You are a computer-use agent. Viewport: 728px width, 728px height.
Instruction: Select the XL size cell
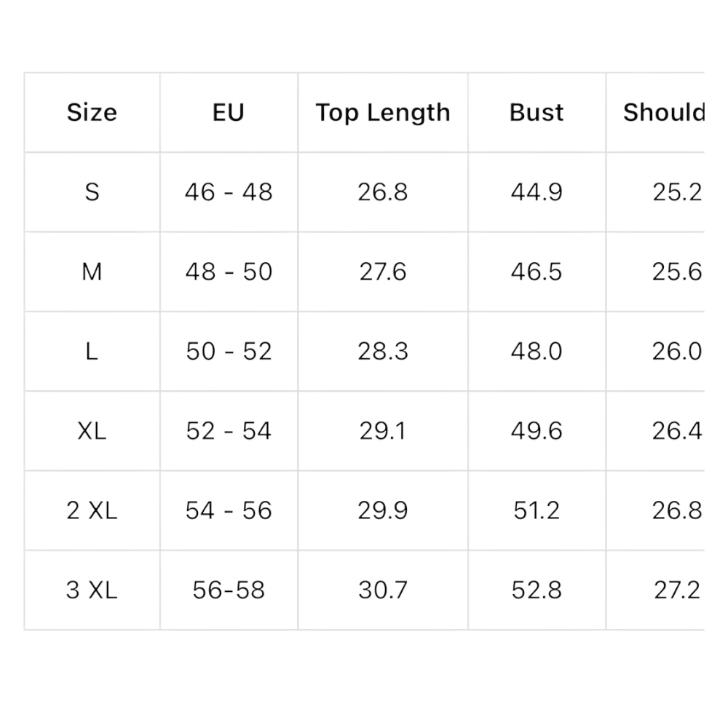92,431
